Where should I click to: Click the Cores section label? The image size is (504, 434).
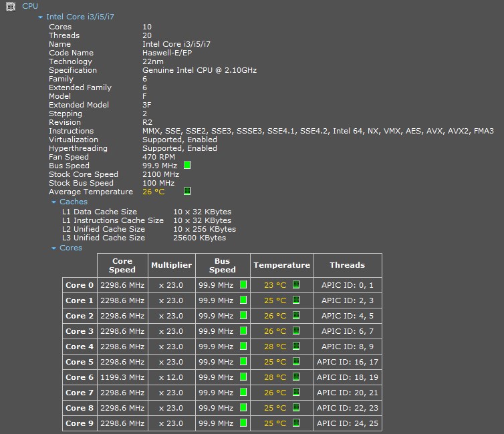coord(71,248)
